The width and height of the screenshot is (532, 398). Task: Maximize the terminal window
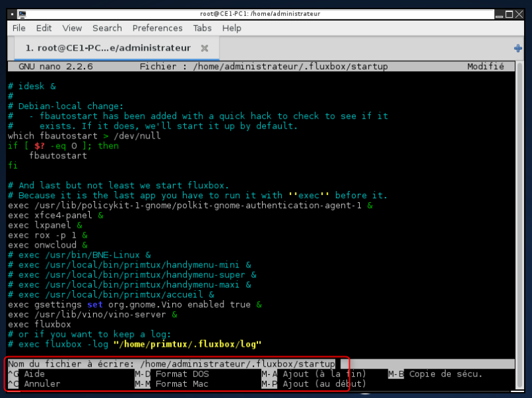(509, 14)
